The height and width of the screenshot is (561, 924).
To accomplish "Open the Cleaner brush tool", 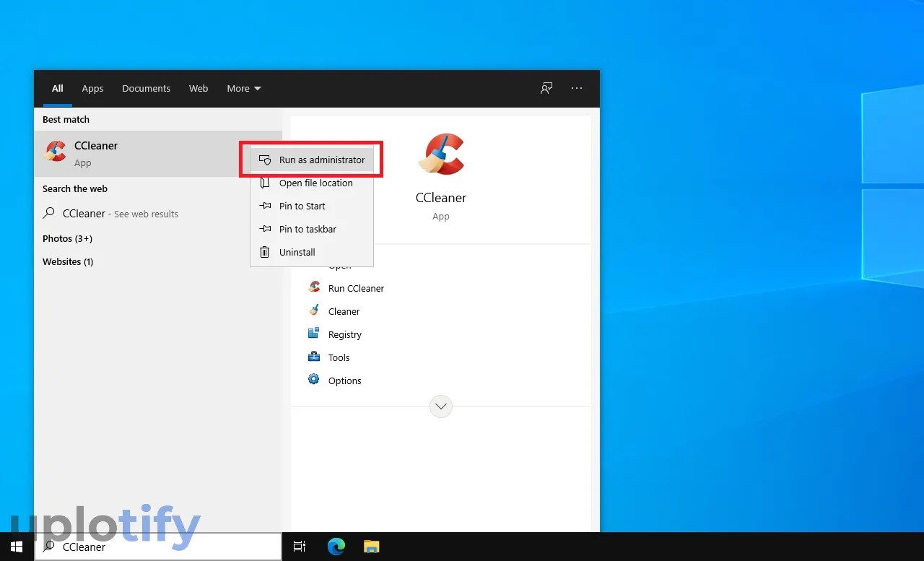I will pyautogui.click(x=344, y=310).
